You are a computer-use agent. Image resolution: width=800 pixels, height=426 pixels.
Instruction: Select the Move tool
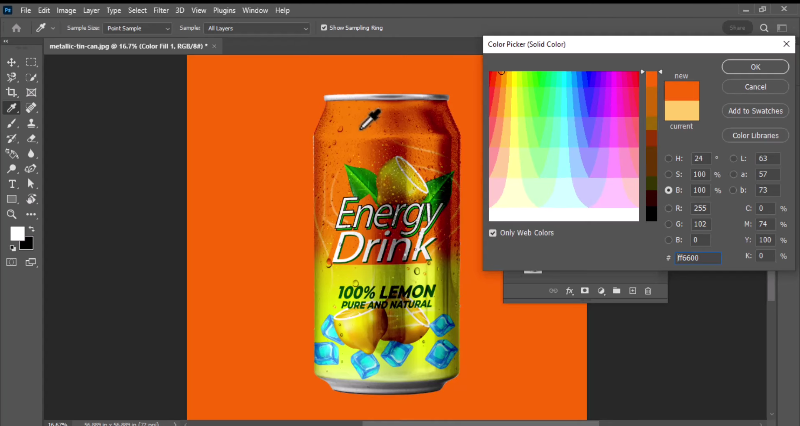[x=12, y=62]
